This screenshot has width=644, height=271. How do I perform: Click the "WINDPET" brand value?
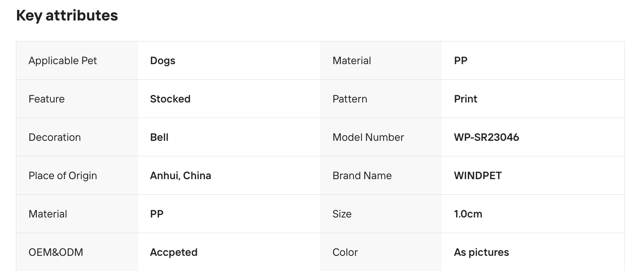coord(478,176)
